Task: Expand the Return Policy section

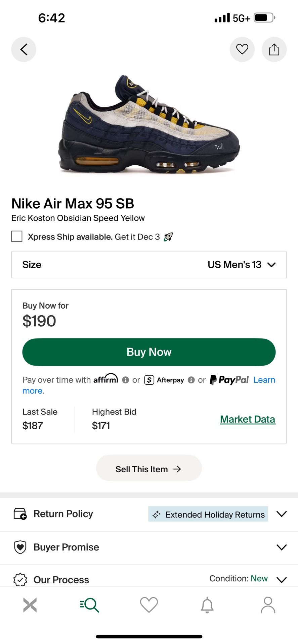Action: coord(281,514)
